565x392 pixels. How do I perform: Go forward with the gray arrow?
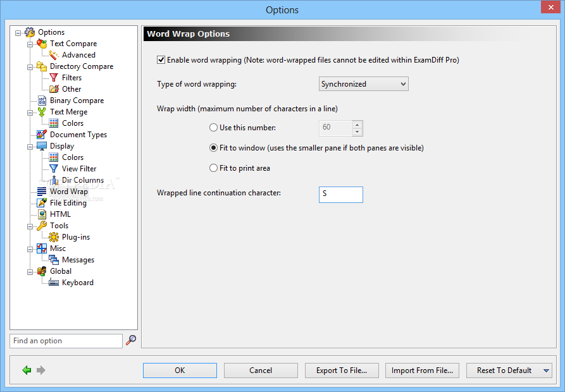[41, 370]
